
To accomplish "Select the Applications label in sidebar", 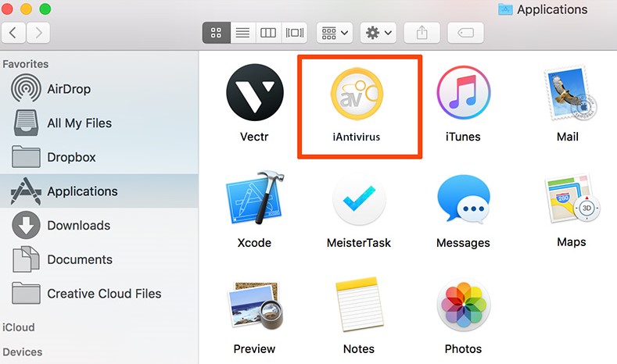I will click(82, 191).
